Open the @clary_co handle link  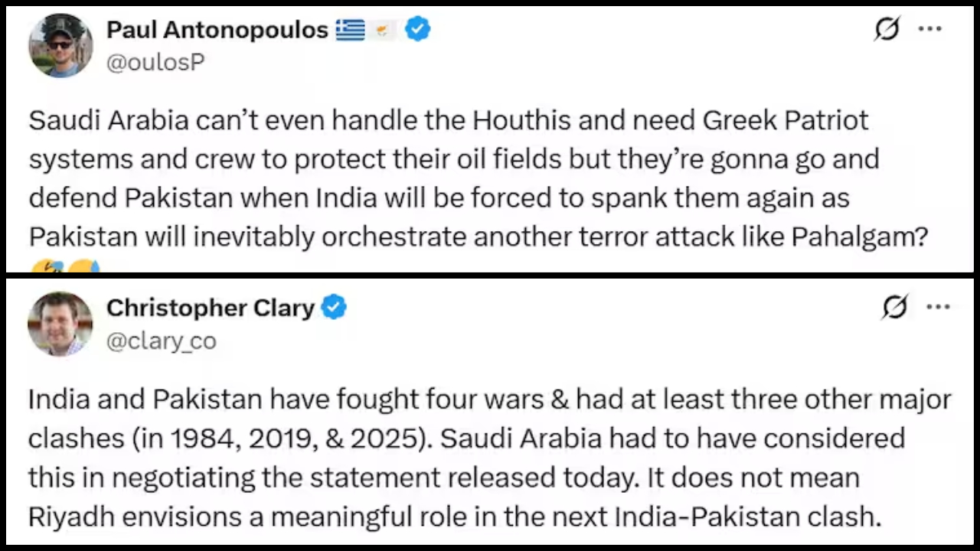click(161, 341)
